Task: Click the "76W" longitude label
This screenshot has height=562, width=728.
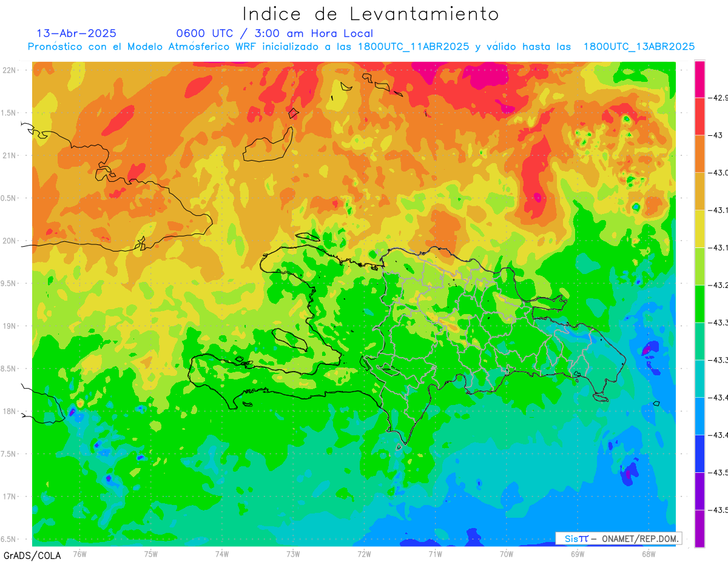Action: coord(79,554)
